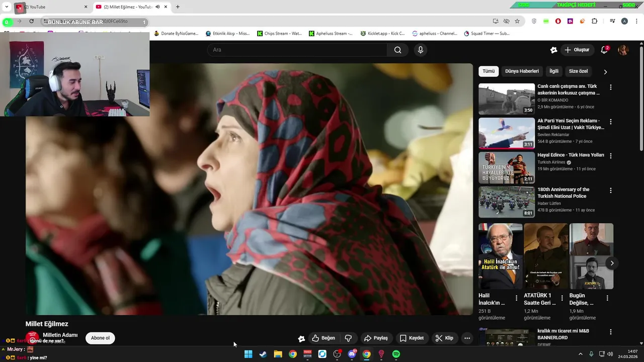Screen dimensions: 644x362
Task: Open options for Hayal Edince video
Action: 611,156
